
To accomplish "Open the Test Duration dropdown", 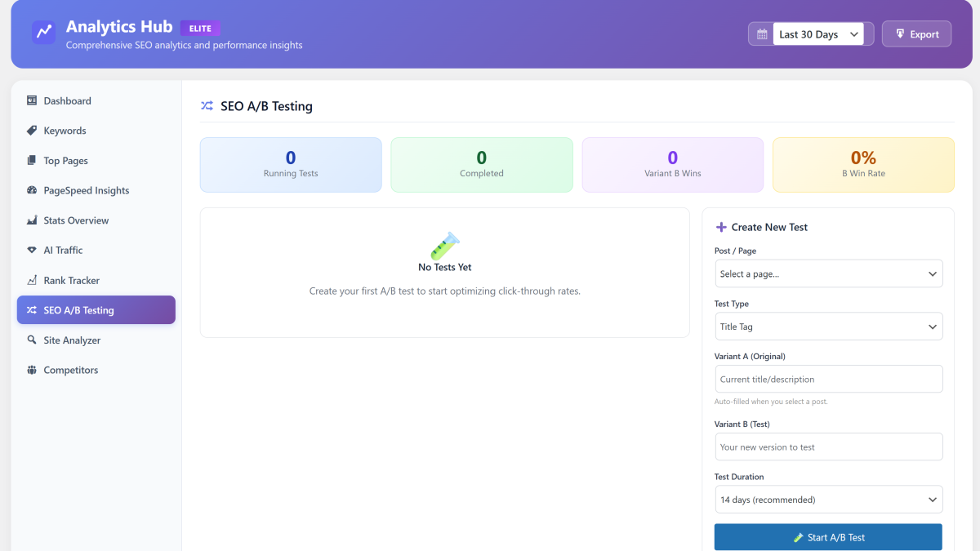I will [828, 499].
